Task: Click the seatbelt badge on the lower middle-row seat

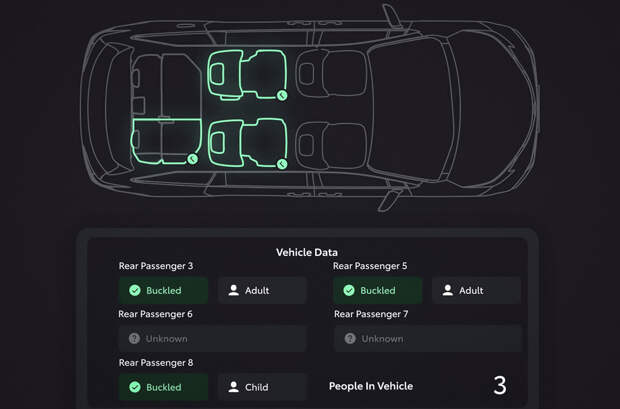Action: pos(282,164)
